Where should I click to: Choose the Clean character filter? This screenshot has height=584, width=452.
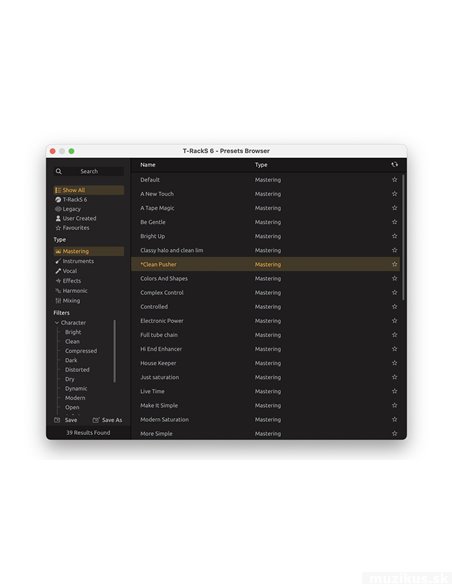72,341
